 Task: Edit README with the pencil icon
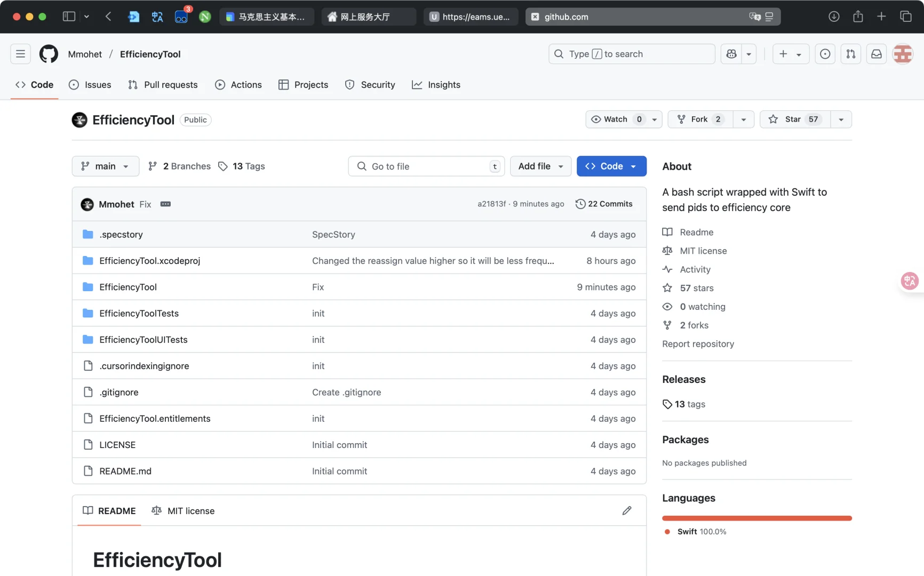click(x=627, y=510)
